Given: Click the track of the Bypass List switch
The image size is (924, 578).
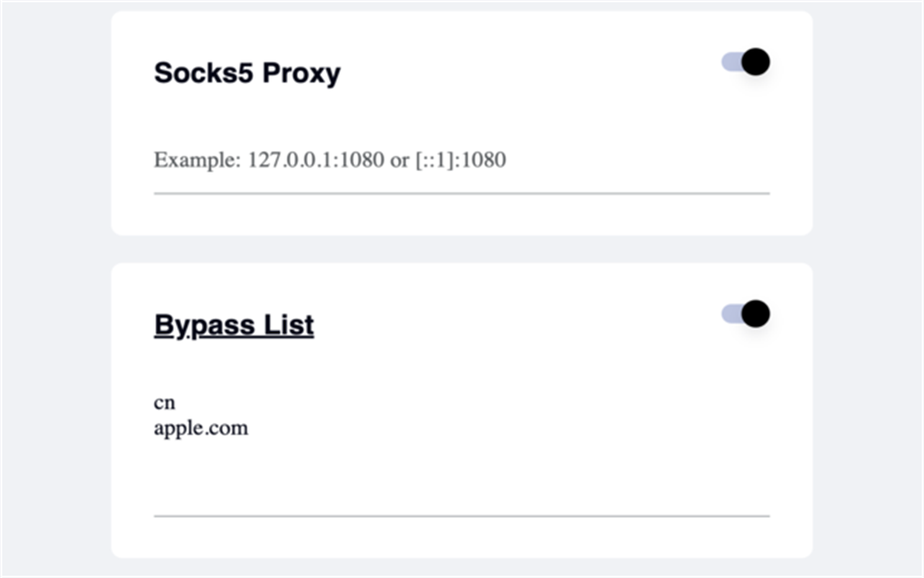Looking at the screenshot, I should pos(731,314).
